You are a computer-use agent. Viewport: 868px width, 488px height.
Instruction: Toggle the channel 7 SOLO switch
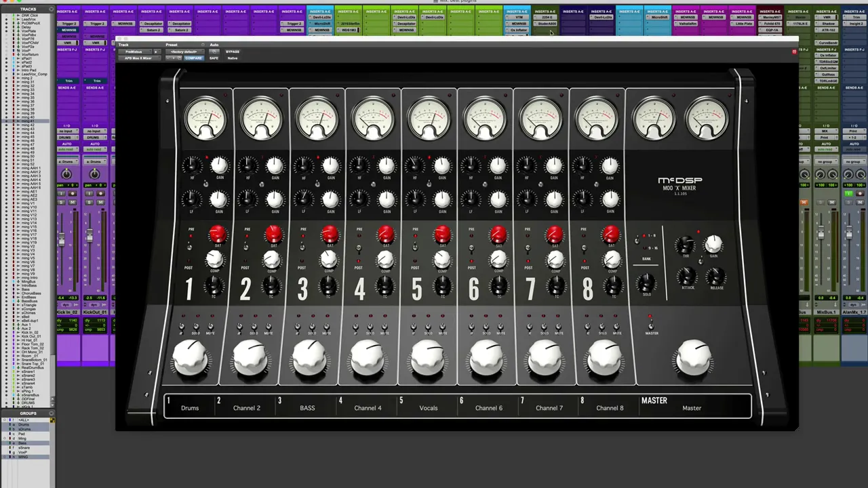[x=545, y=327]
